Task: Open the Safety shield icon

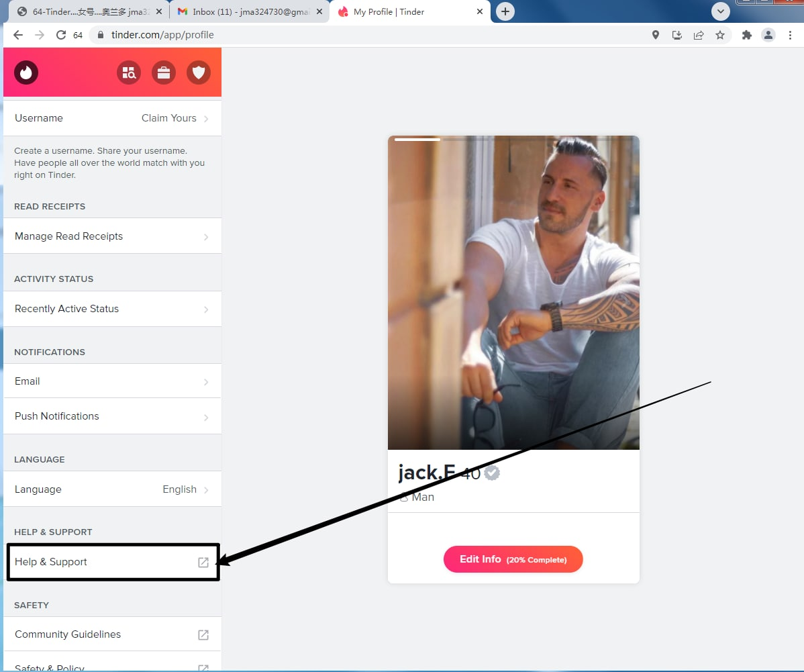Action: 199,73
